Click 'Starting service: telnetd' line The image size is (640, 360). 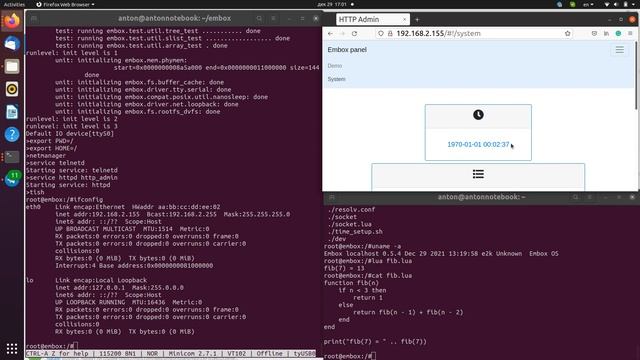point(72,170)
